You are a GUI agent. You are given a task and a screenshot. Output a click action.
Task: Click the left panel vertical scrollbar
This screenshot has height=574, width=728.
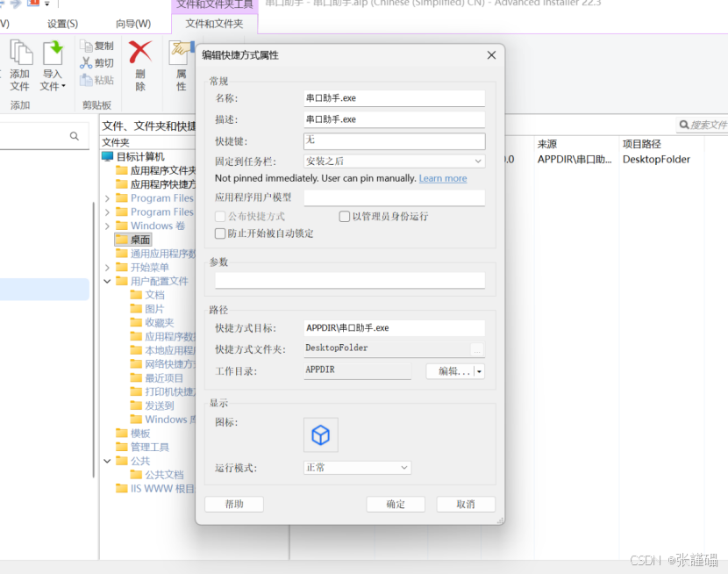(94, 339)
